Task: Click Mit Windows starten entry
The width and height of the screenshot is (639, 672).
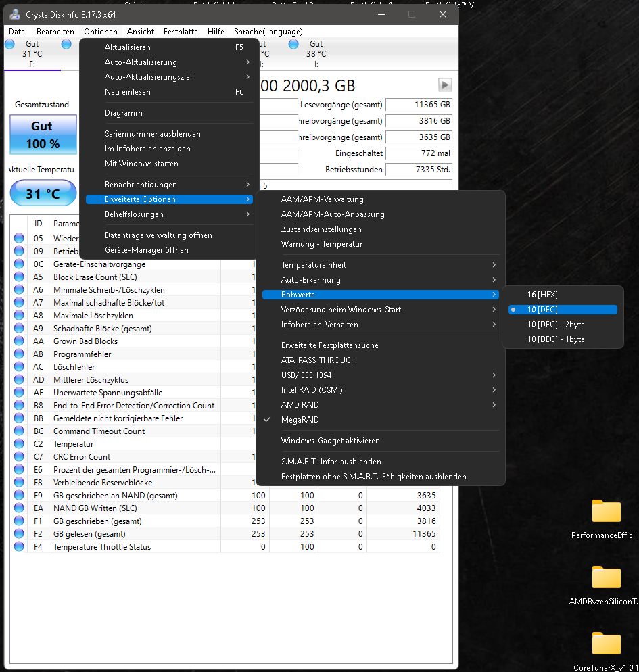Action: point(169,164)
